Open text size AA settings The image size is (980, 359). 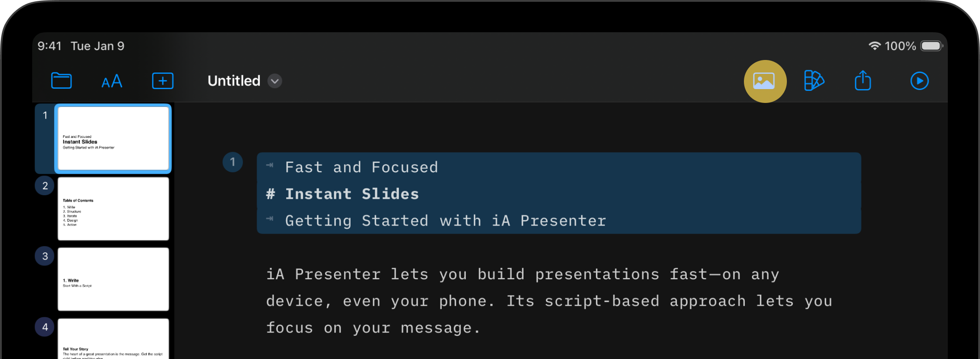[112, 81]
